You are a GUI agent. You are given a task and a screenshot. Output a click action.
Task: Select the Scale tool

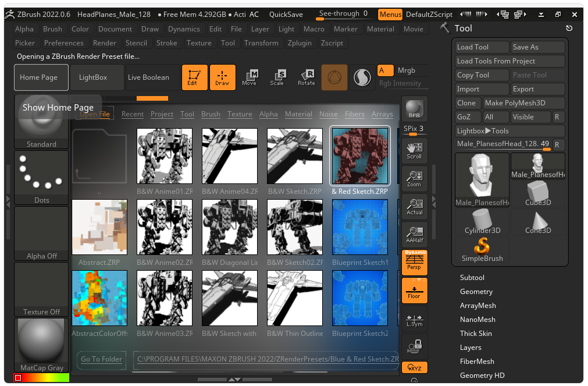pyautogui.click(x=277, y=77)
